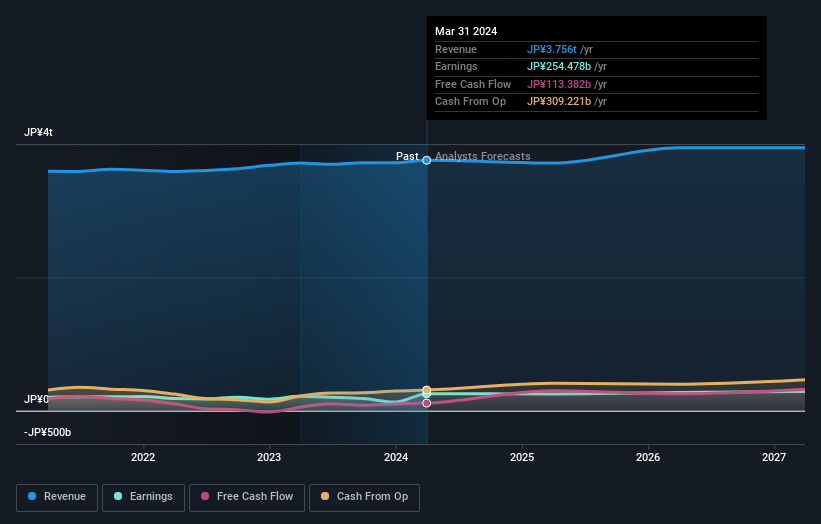Click the JP¥309.221b cash from op value
821x524 pixels.
559,102
